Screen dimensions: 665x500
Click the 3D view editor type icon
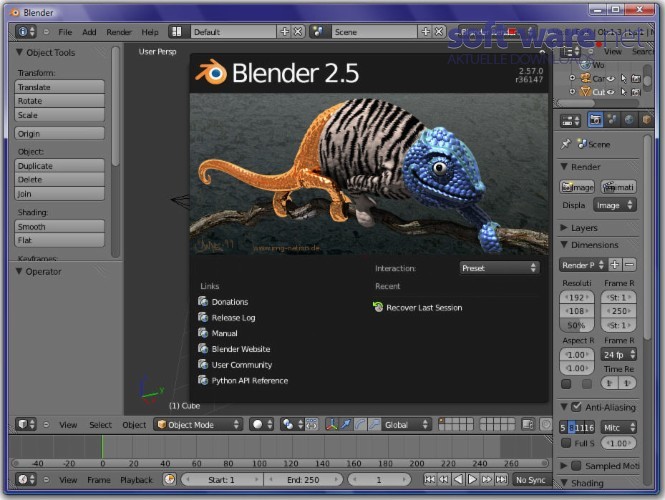point(26,425)
